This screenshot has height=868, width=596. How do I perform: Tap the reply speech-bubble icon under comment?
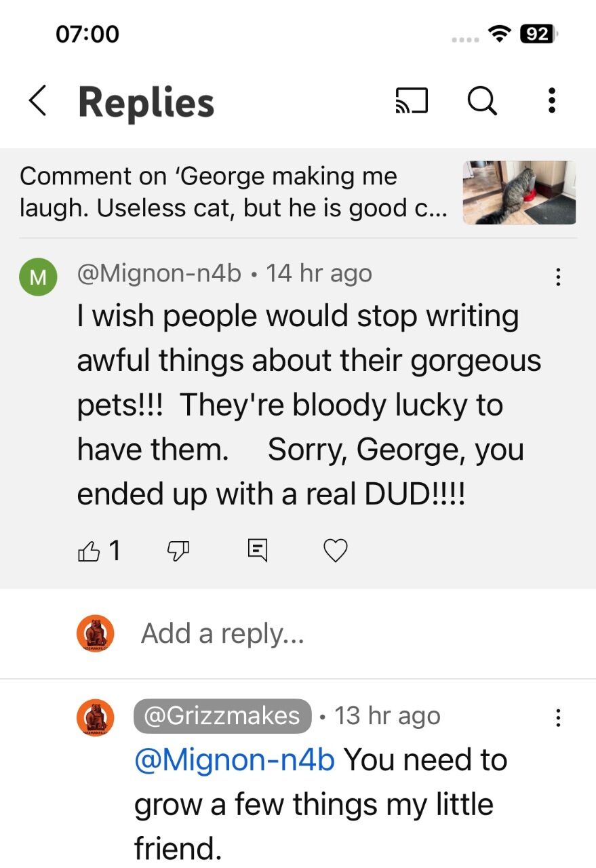[x=258, y=550]
